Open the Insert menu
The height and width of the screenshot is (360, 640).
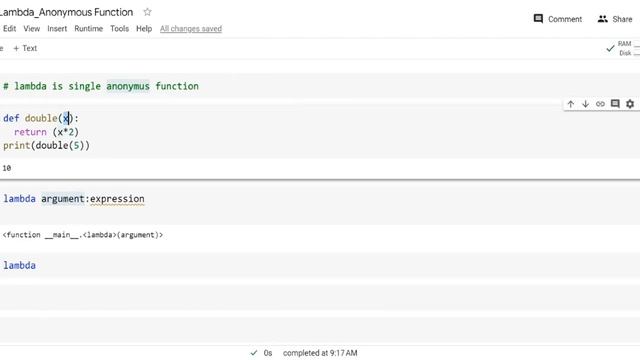[57, 29]
